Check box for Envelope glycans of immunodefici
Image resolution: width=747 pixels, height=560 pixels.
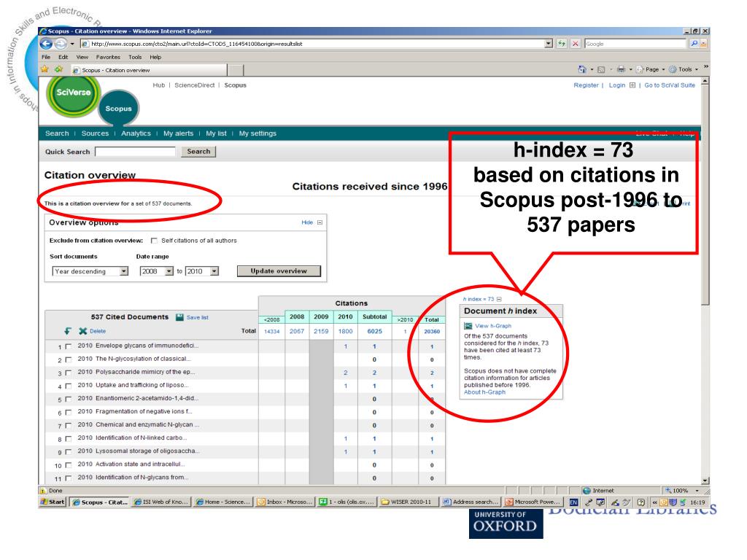68,346
